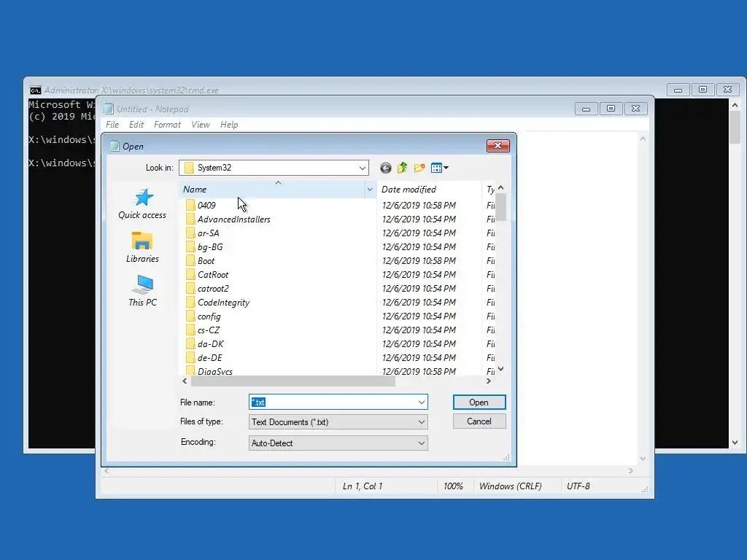Sort by the Date modified column header
This screenshot has width=747, height=560.
click(x=429, y=190)
